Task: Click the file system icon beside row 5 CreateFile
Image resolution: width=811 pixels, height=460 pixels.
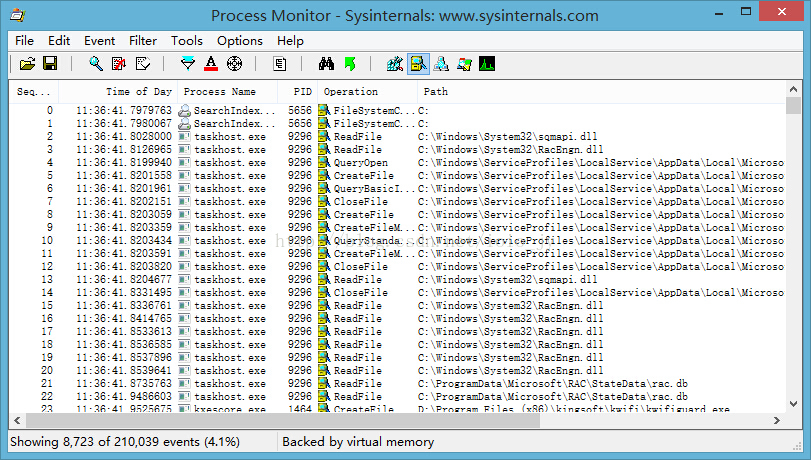Action: (x=324, y=175)
